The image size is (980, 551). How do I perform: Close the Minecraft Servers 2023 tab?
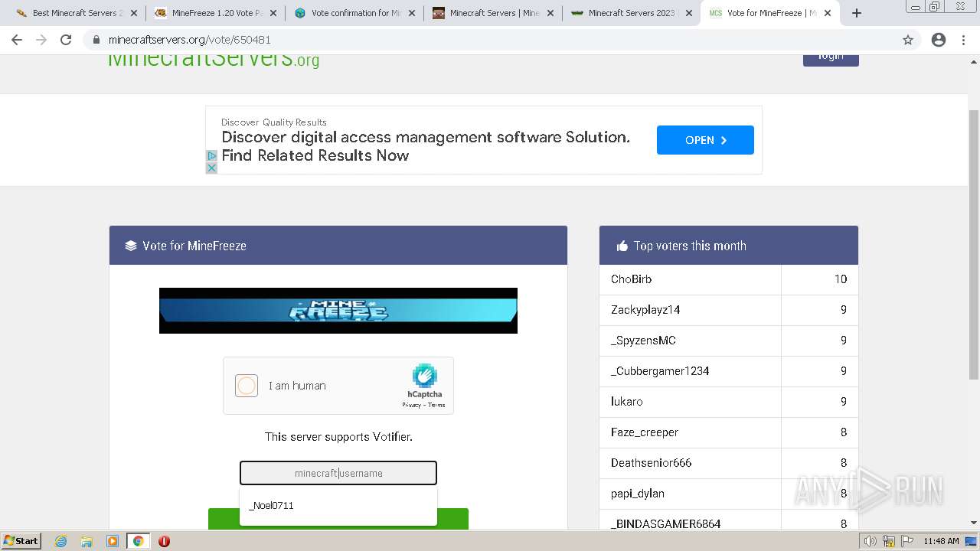(689, 13)
